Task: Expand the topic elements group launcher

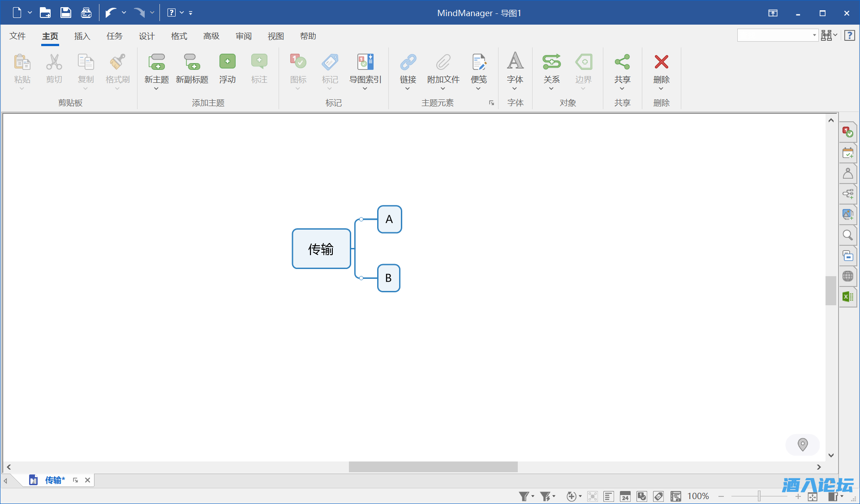Action: click(x=491, y=103)
